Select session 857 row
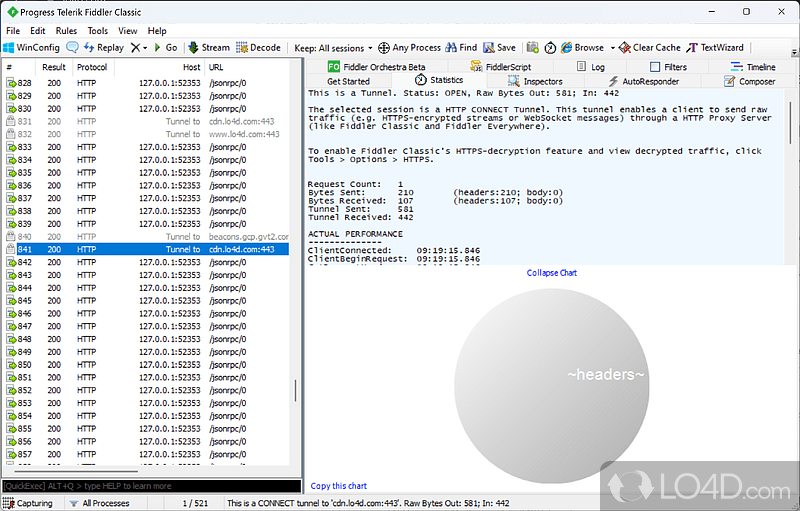Viewport: 800px width, 511px height. (146, 454)
